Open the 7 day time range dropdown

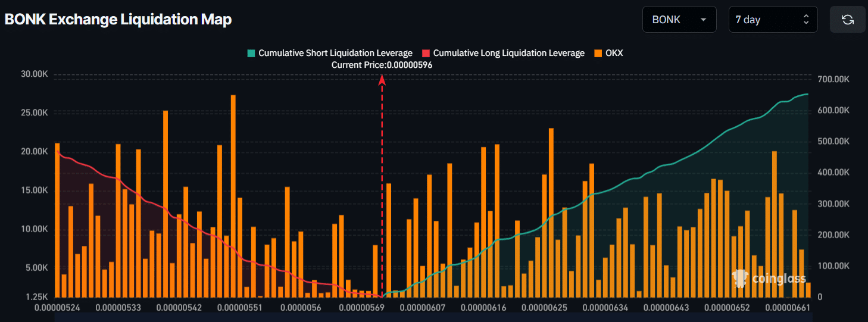point(772,20)
